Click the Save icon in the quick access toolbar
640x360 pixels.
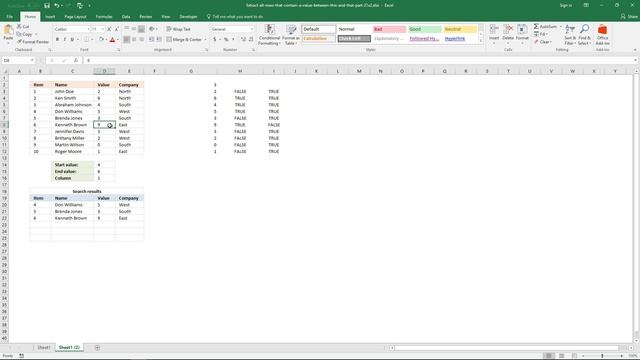click(x=47, y=5)
